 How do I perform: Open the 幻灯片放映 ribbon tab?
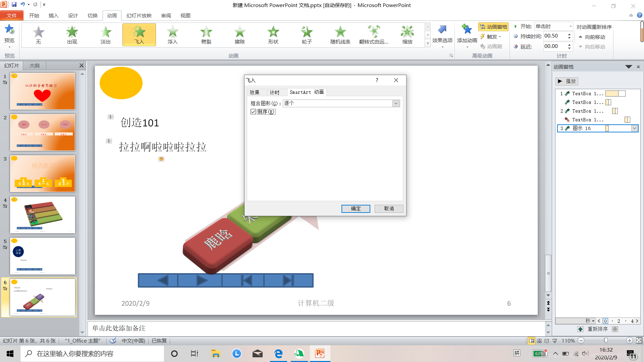pyautogui.click(x=139, y=16)
